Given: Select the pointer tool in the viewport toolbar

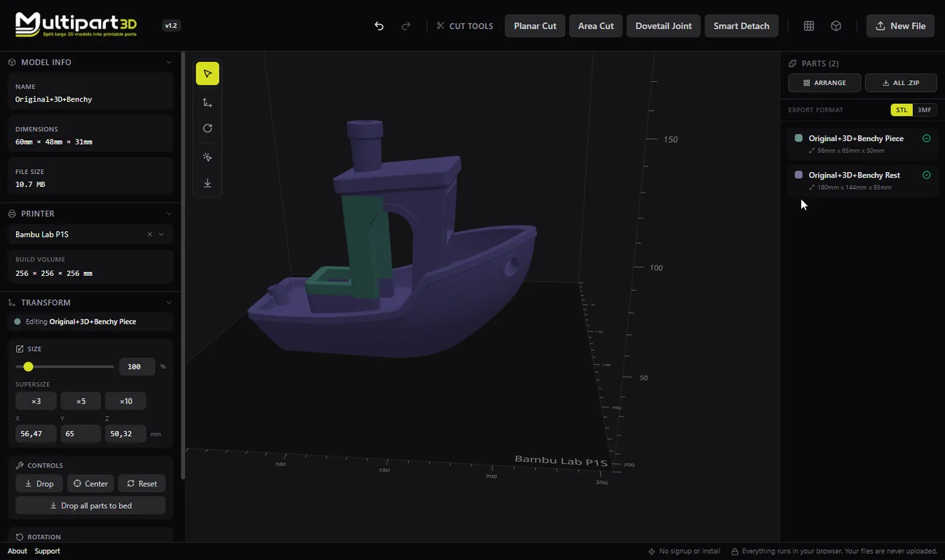Looking at the screenshot, I should tap(207, 74).
